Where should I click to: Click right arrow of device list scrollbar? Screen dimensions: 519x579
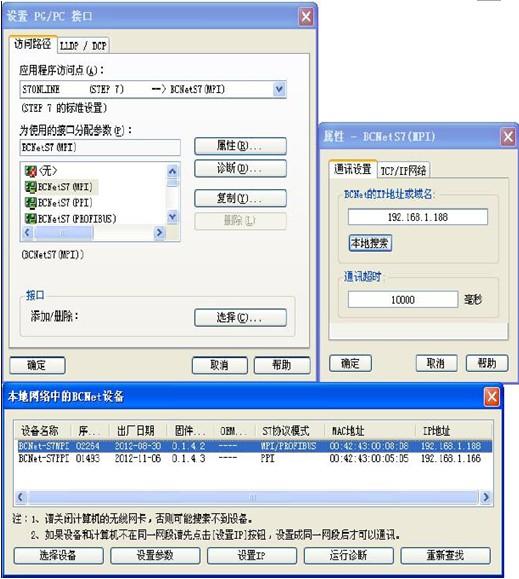pyautogui.click(x=486, y=497)
